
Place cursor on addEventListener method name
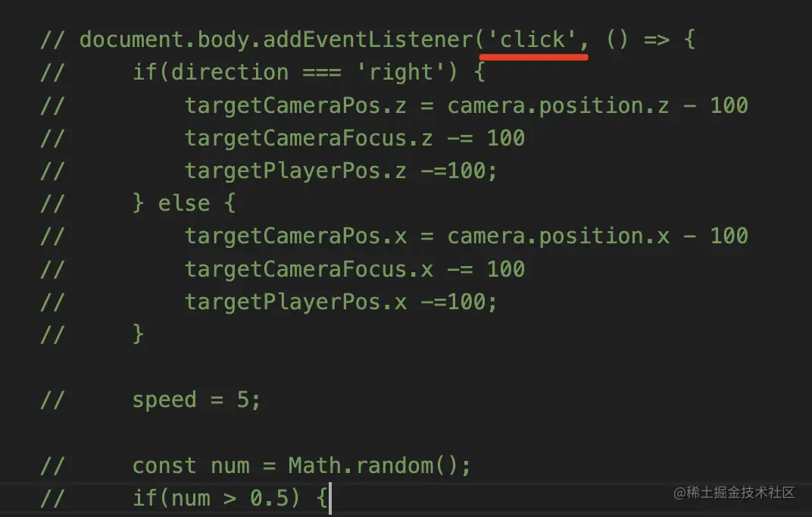(x=369, y=40)
